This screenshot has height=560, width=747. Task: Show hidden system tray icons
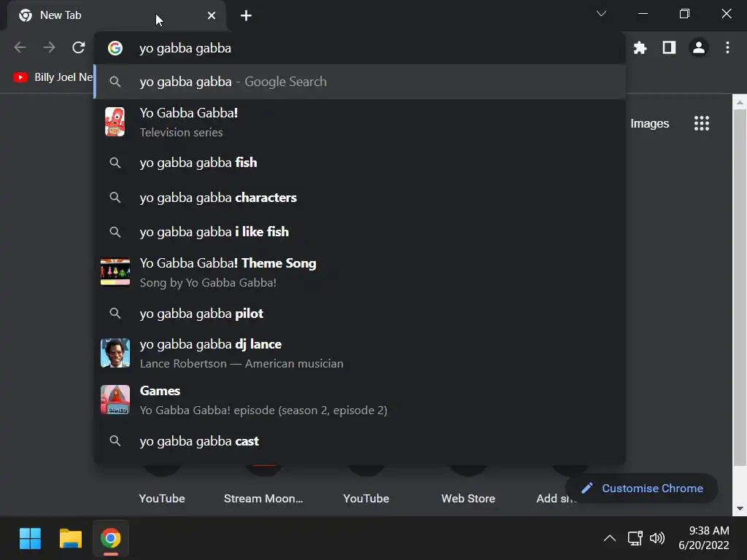point(609,539)
